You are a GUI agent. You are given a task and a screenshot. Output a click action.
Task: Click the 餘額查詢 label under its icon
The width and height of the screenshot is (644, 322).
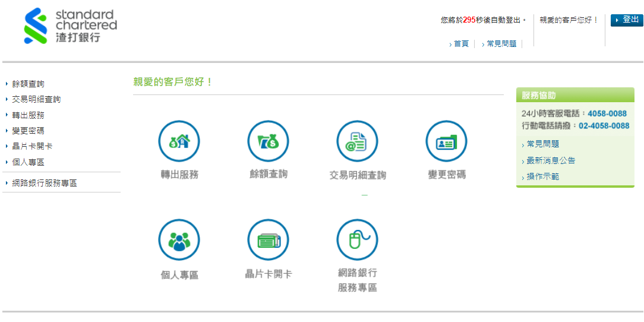click(x=269, y=174)
